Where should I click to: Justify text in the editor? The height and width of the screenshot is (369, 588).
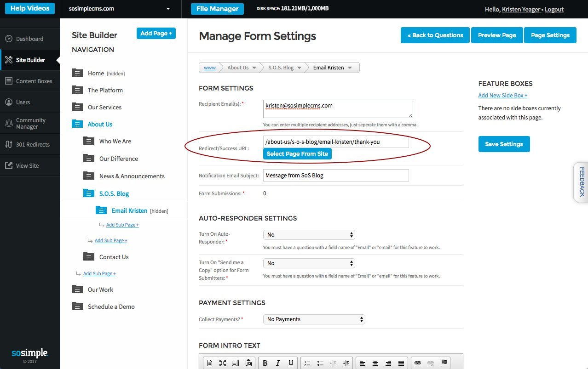pyautogui.click(x=401, y=363)
